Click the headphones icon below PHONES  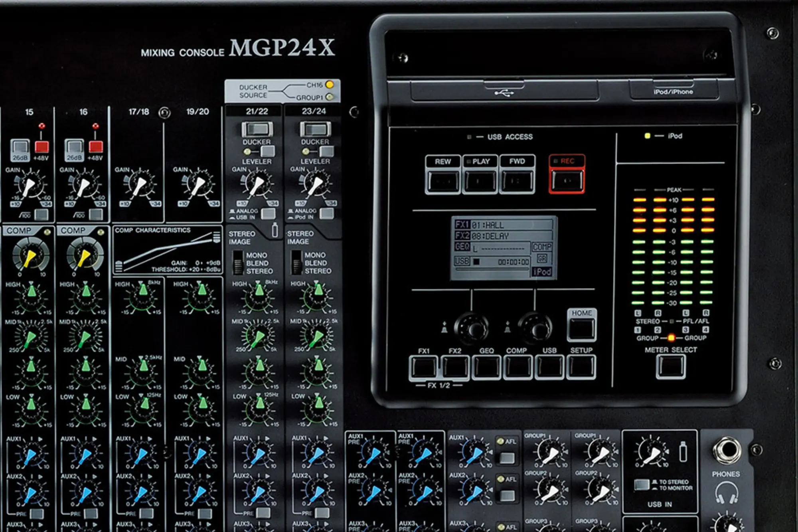[727, 492]
